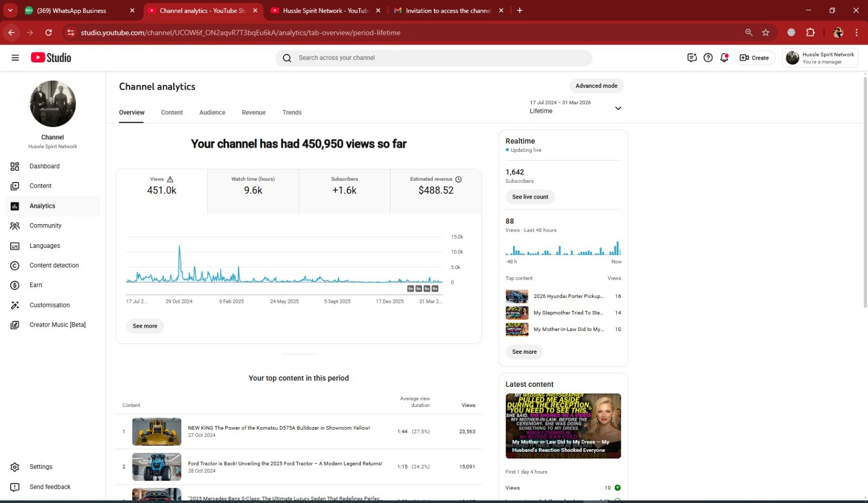The width and height of the screenshot is (868, 503).
Task: Go to the Earn section
Action: click(36, 285)
